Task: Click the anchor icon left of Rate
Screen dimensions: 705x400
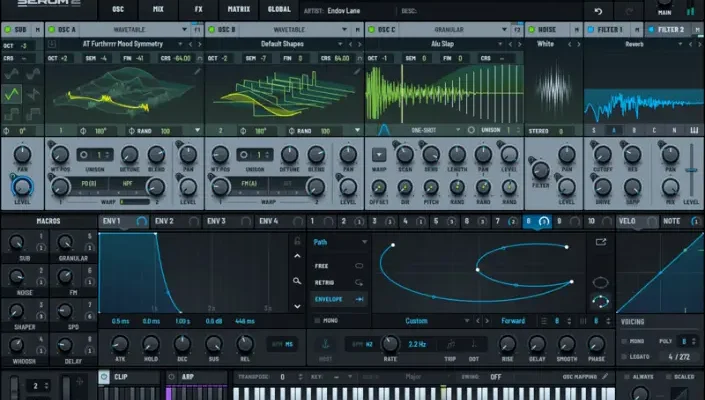Action: (x=326, y=343)
